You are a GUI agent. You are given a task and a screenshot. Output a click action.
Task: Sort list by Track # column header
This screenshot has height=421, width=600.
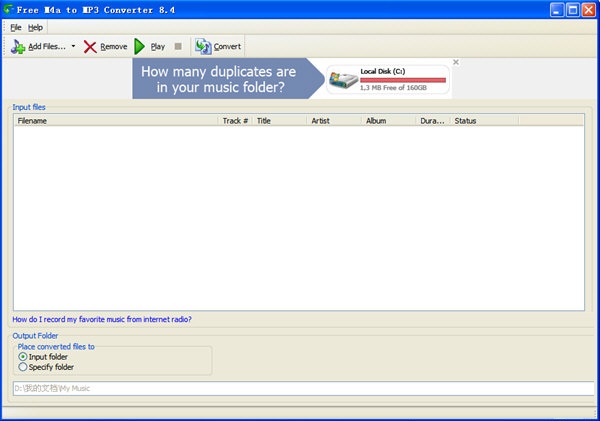pos(235,121)
